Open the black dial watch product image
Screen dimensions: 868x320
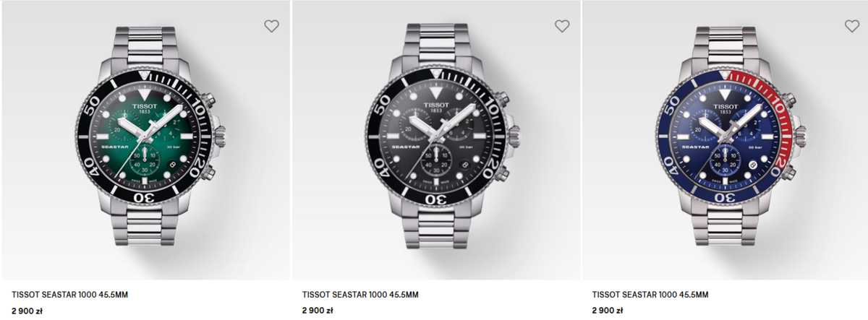pos(437,137)
